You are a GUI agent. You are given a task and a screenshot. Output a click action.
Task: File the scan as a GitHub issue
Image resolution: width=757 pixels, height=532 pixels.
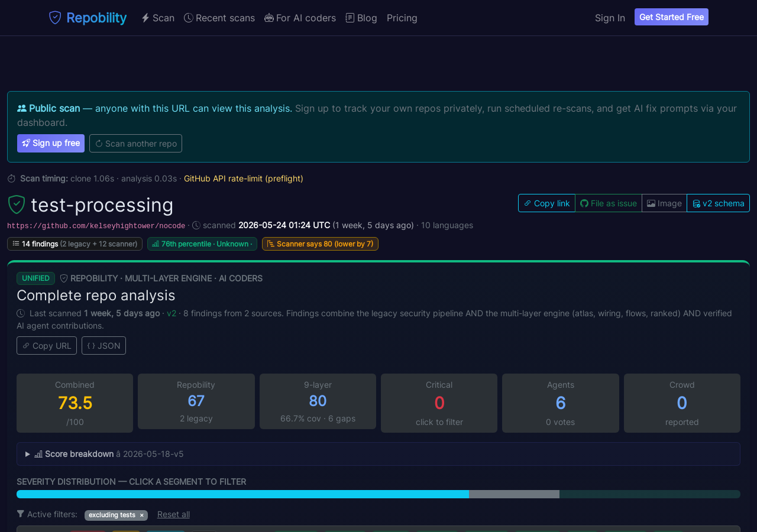pos(609,203)
